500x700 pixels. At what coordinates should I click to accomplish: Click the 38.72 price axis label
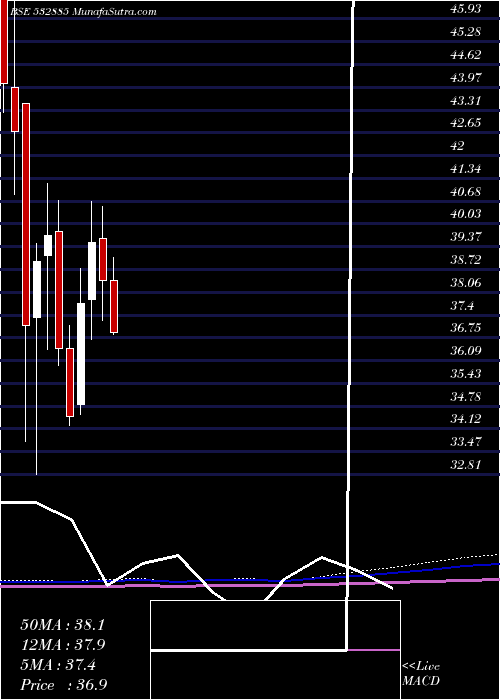(466, 259)
